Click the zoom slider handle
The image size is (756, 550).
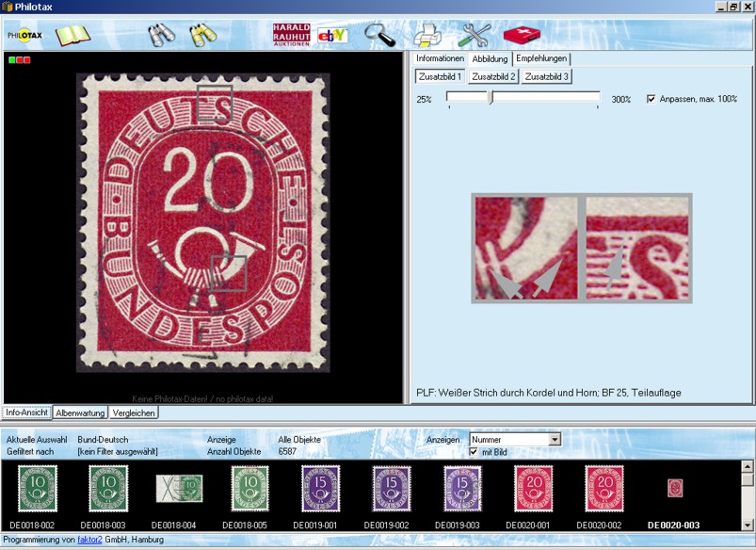tap(491, 97)
